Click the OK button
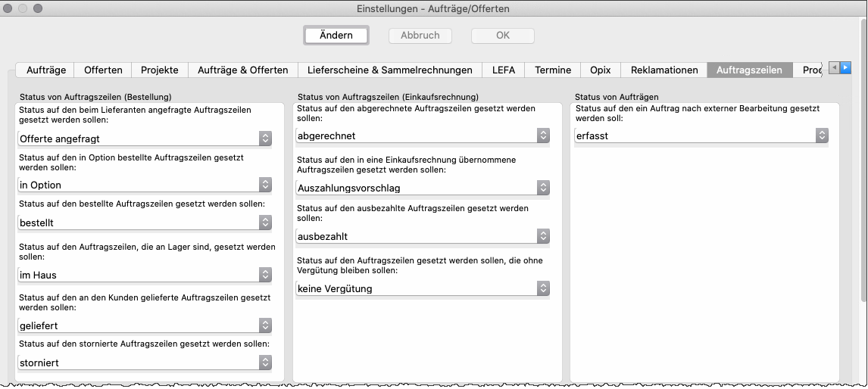This screenshot has height=389, width=868. (502, 36)
